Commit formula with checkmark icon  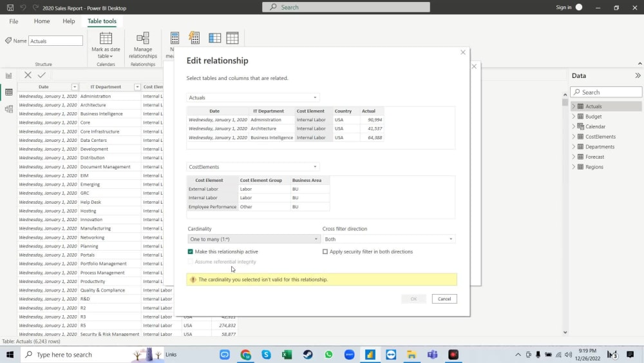(x=41, y=75)
